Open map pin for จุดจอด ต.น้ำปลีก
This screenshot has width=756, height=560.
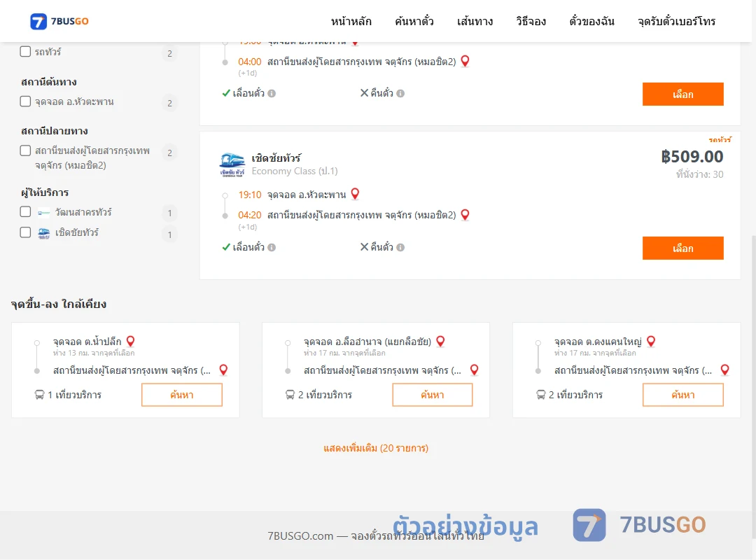point(130,341)
